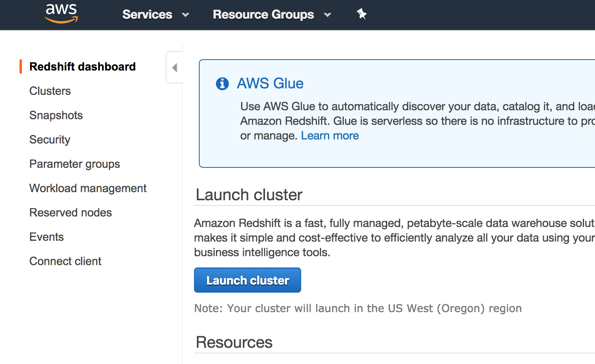Expand the Resource Groups dropdown arrow
The height and width of the screenshot is (364, 595).
(x=328, y=15)
